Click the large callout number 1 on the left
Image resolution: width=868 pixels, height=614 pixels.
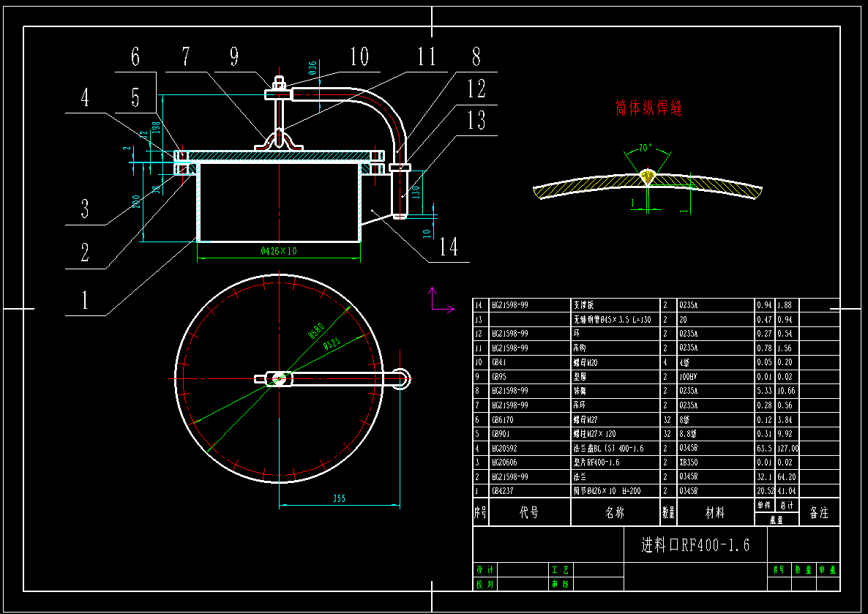(x=85, y=300)
